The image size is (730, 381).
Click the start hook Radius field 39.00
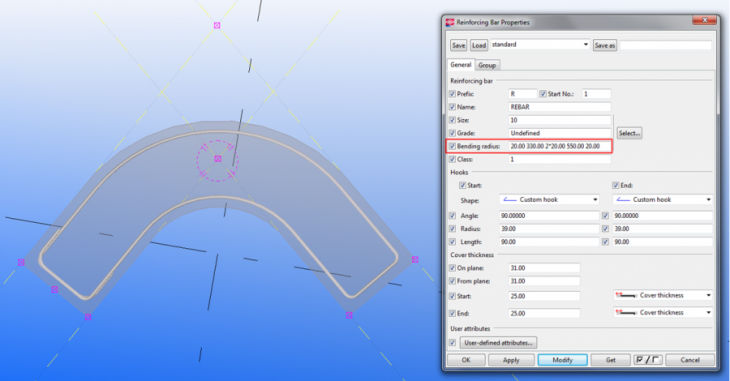click(x=549, y=229)
